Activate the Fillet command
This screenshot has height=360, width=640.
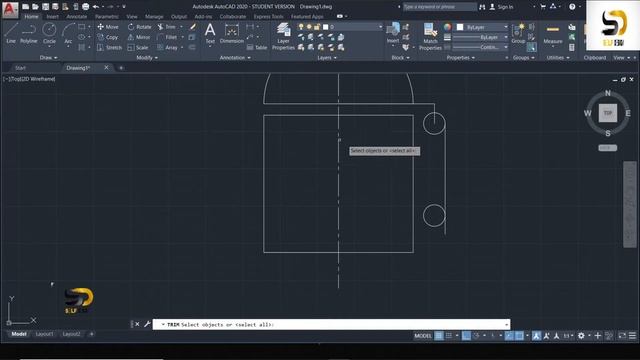(x=167, y=37)
